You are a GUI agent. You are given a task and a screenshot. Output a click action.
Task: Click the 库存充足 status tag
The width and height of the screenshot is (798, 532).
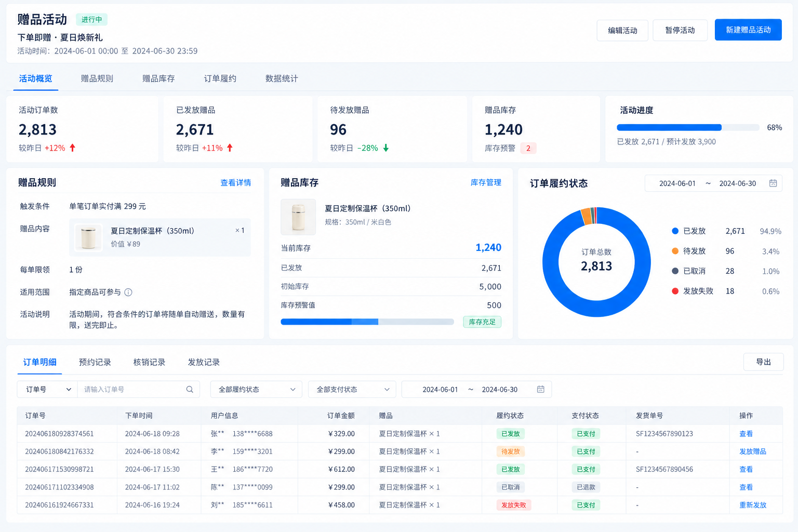tap(482, 322)
